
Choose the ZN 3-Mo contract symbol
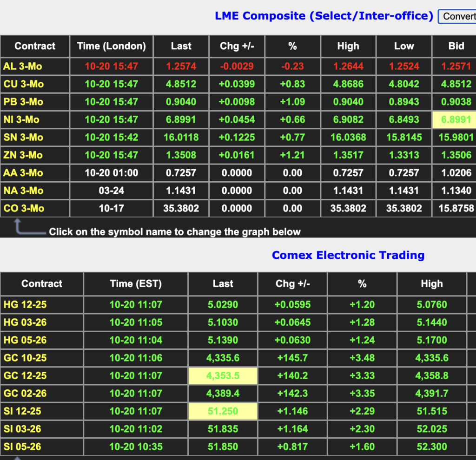pyautogui.click(x=23, y=155)
